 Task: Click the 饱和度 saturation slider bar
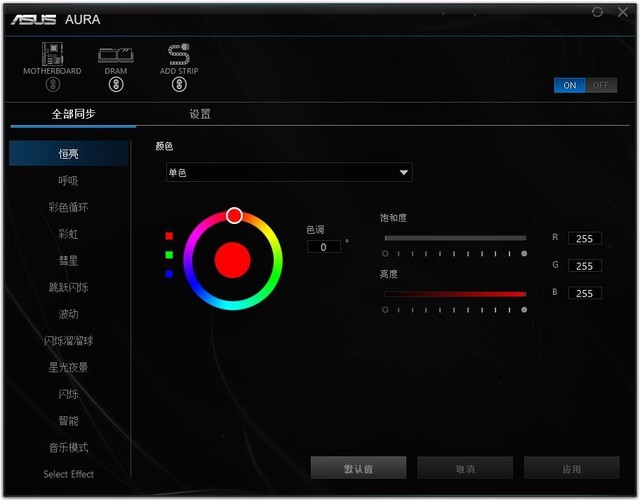(455, 238)
